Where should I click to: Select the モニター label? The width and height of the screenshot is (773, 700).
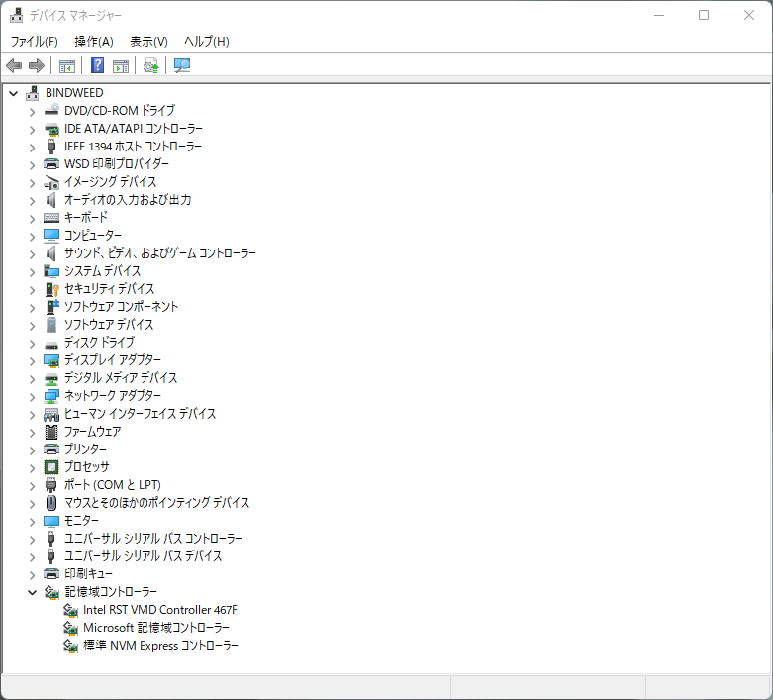[x=81, y=521]
